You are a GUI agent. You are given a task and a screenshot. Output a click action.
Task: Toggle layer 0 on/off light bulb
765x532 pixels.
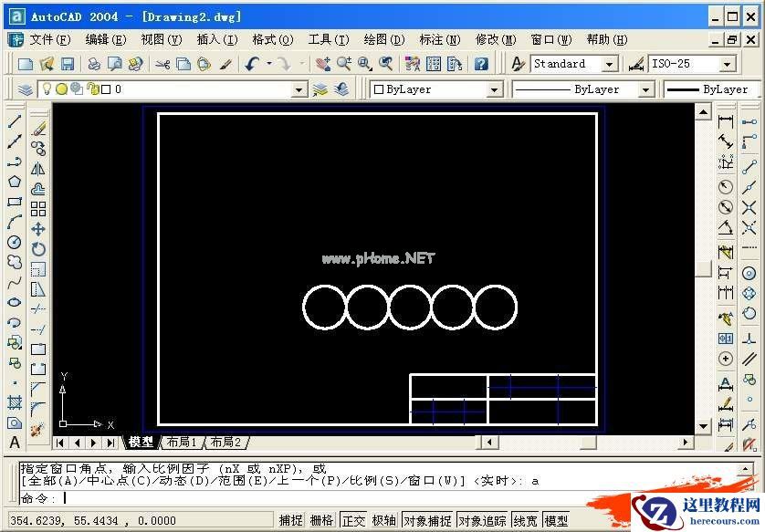pos(47,89)
